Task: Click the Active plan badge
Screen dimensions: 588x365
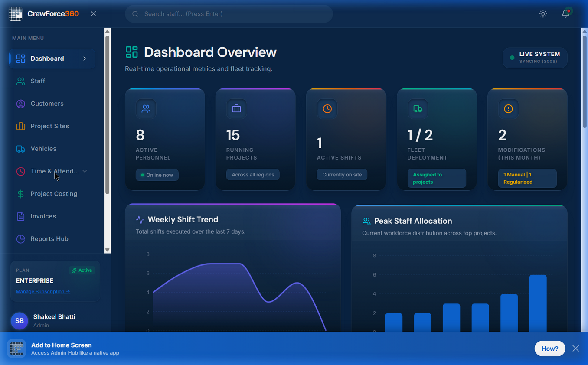Action: [82, 270]
